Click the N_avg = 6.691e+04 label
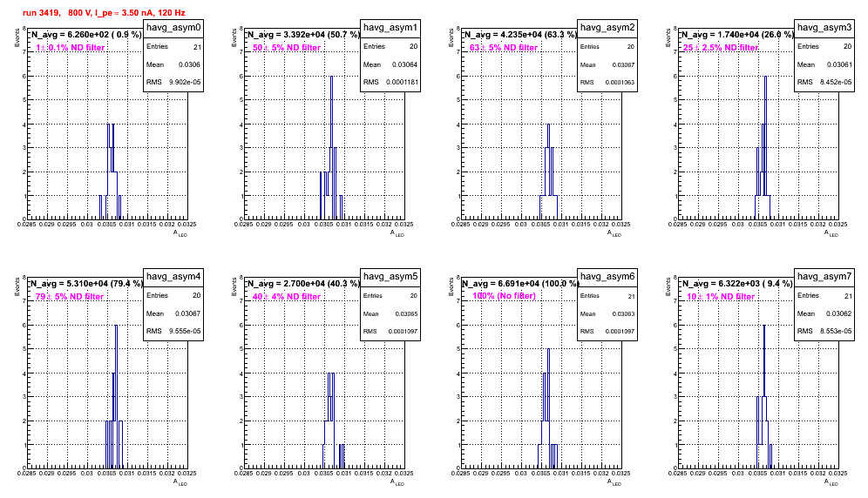Image resolution: width=868 pixels, height=498 pixels. point(520,283)
